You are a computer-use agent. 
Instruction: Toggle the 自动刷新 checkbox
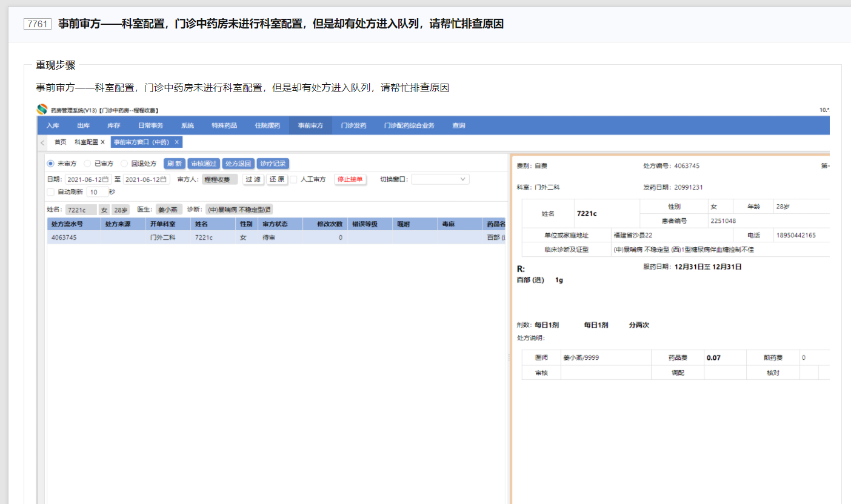pyautogui.click(x=51, y=192)
